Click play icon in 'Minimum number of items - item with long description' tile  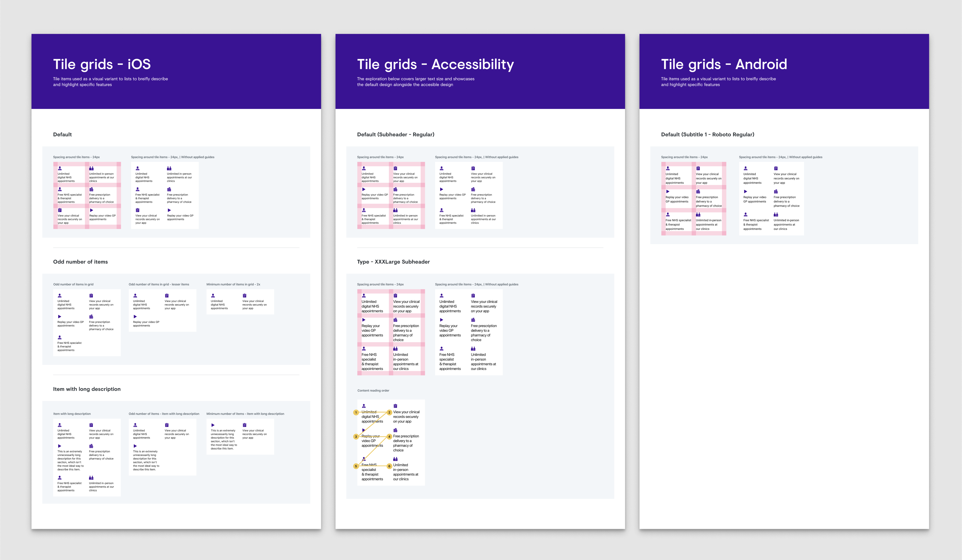click(213, 425)
